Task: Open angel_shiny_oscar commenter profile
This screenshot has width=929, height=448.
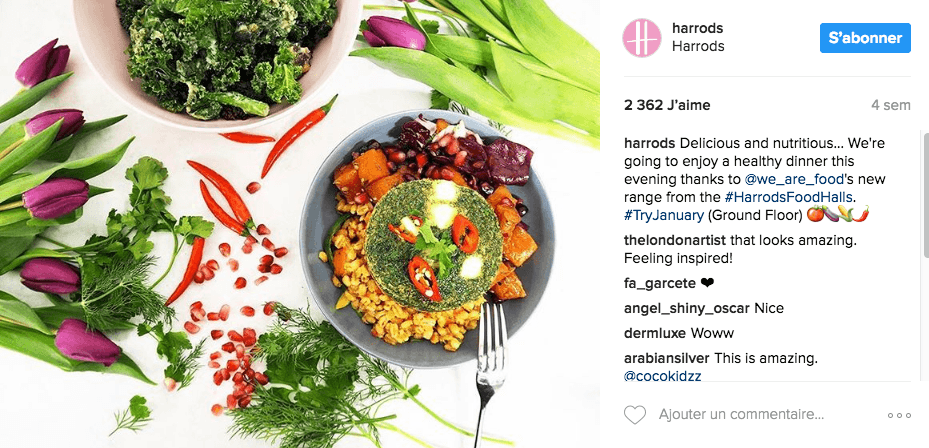Action: (687, 308)
